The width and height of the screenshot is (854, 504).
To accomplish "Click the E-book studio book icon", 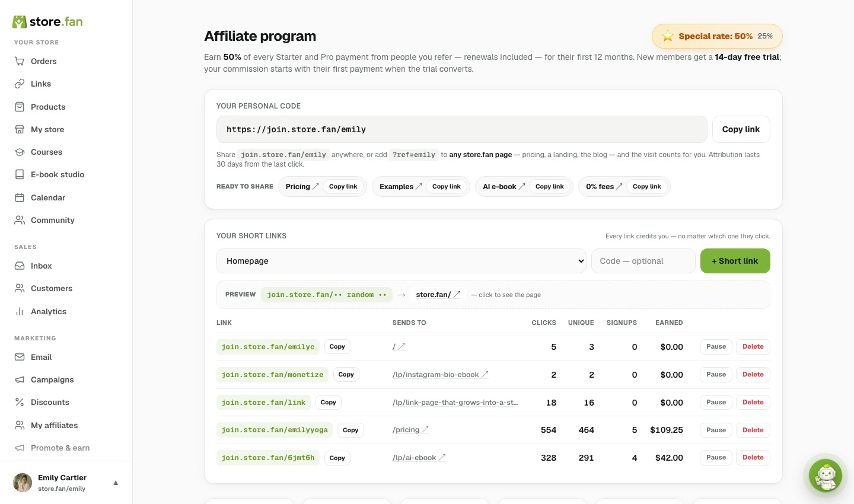I will (x=20, y=174).
